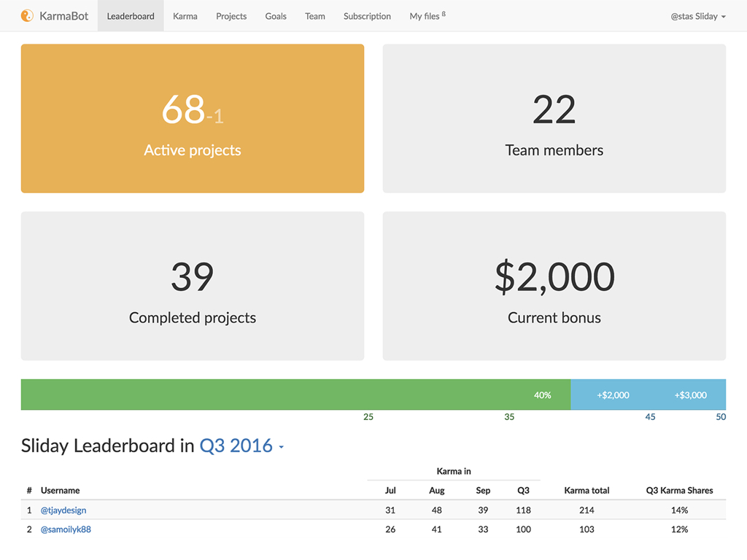
Task: Click the green 40% progress bar segment
Action: 295,394
